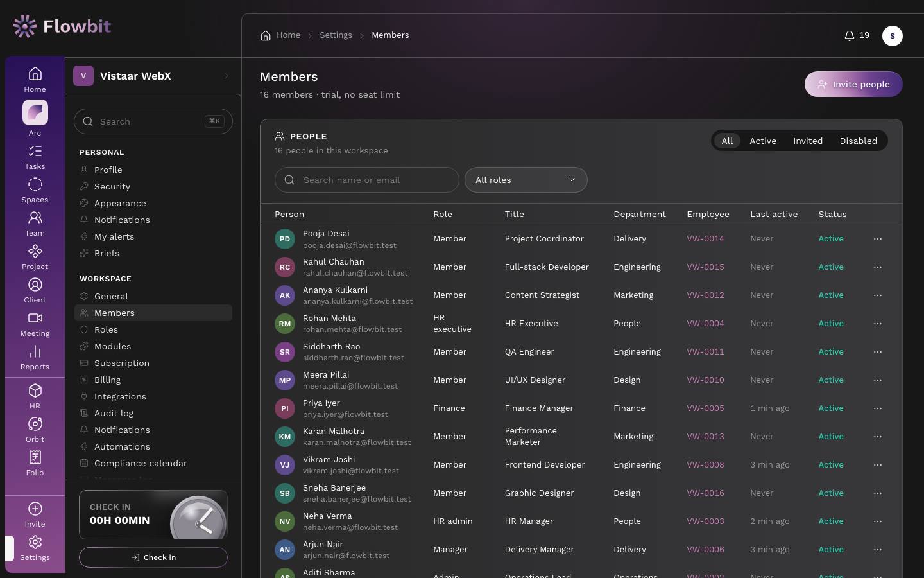Open Roles in workspace settings

[153, 329]
